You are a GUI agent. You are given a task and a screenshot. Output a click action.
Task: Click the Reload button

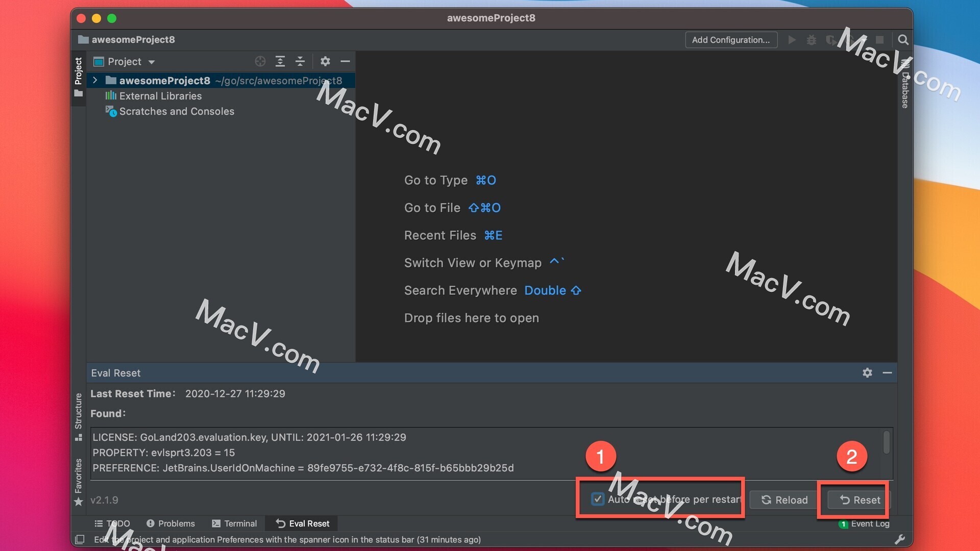pos(785,500)
